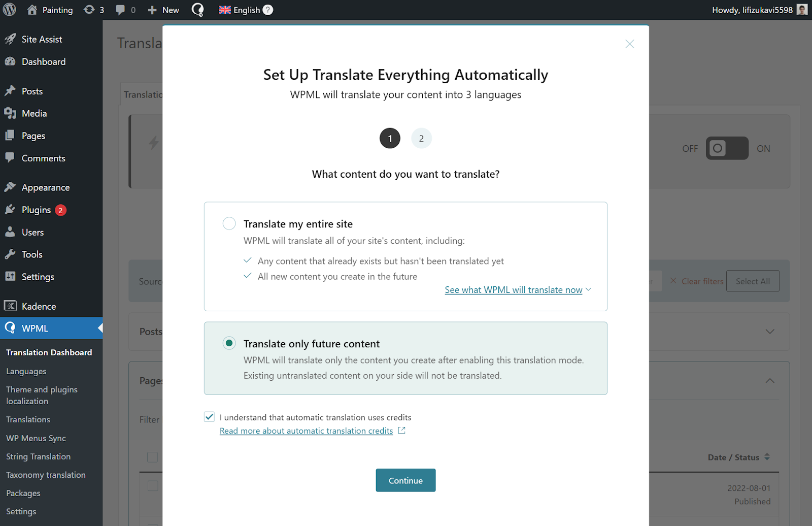This screenshot has width=812, height=526.
Task: Open Read more about automatic translation credits
Action: point(306,431)
